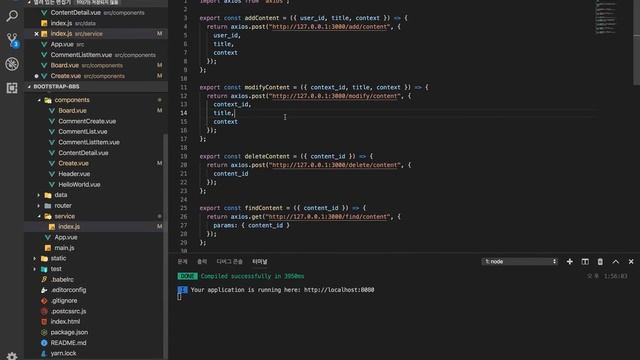
Task: Collapse the BOOTSTRAP-BBS explorer section
Action: (96, 87)
